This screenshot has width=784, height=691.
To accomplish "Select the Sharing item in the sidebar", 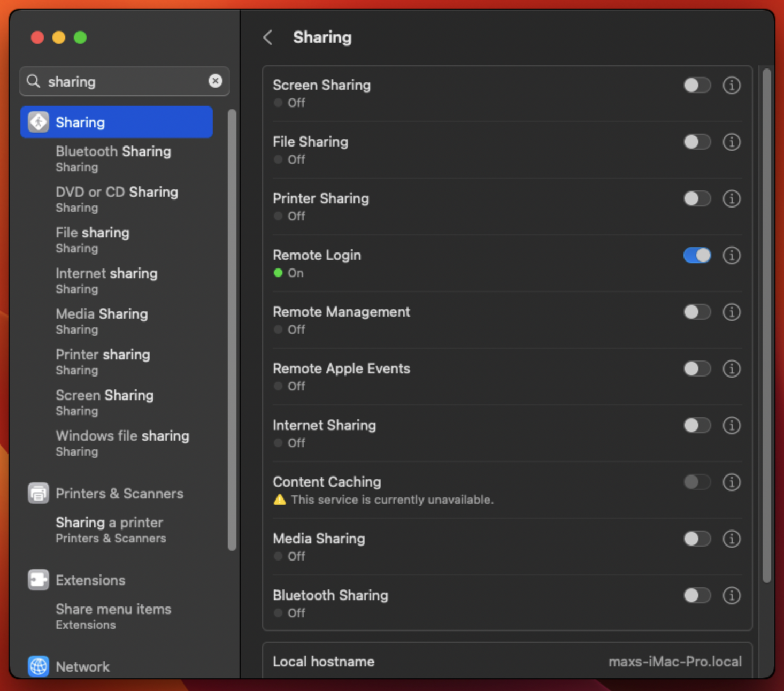I will [117, 122].
